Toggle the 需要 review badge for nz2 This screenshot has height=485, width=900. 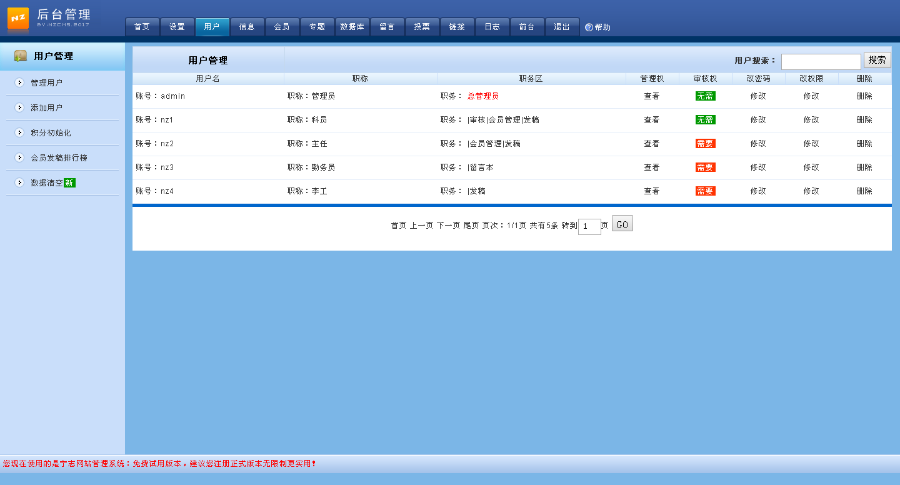705,143
